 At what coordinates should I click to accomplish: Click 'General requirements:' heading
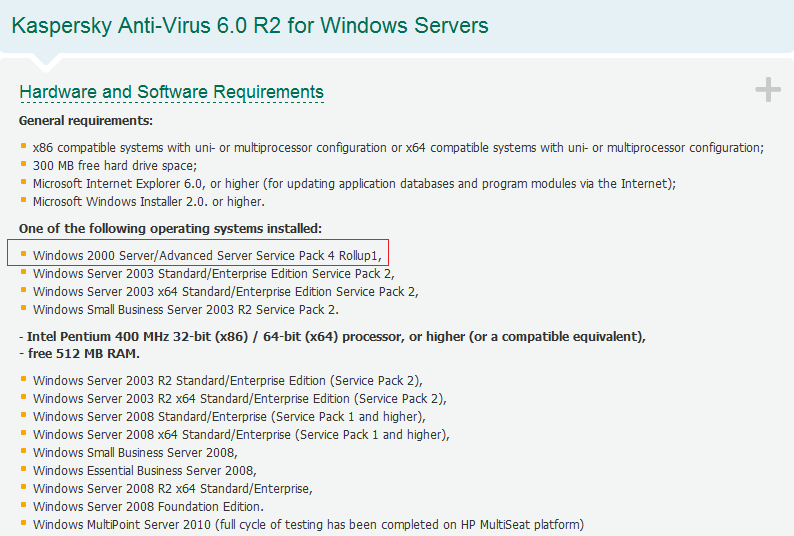click(86, 121)
